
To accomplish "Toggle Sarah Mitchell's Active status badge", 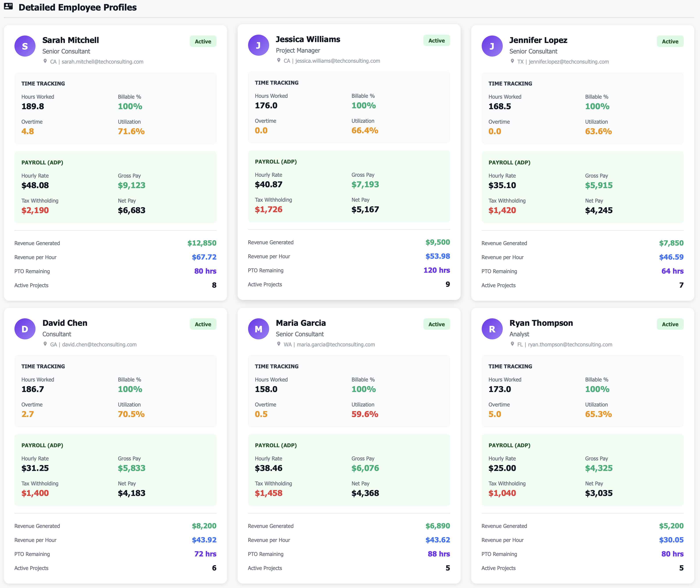I will click(203, 41).
